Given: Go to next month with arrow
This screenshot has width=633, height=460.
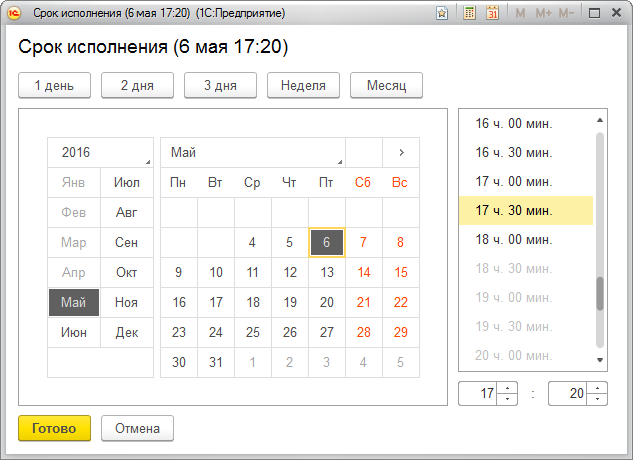Looking at the screenshot, I should click(x=401, y=152).
